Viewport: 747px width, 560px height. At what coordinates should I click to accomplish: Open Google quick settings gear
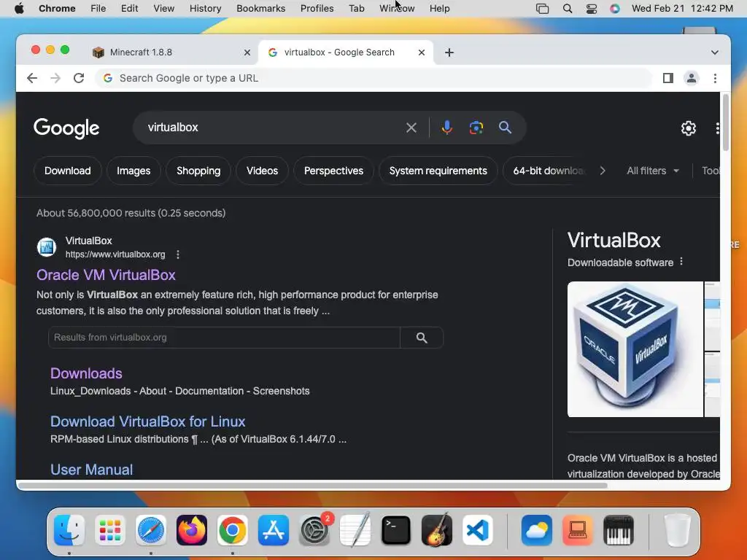[689, 128]
